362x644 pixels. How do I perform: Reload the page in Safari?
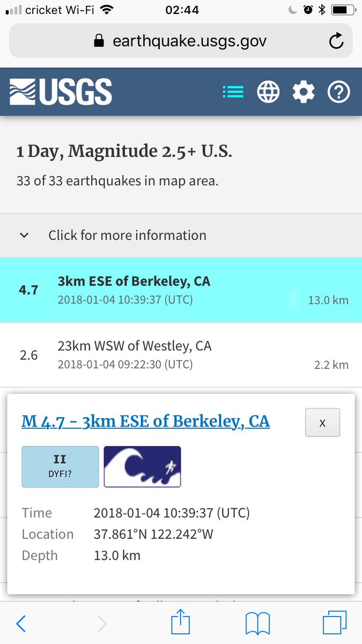[x=336, y=41]
